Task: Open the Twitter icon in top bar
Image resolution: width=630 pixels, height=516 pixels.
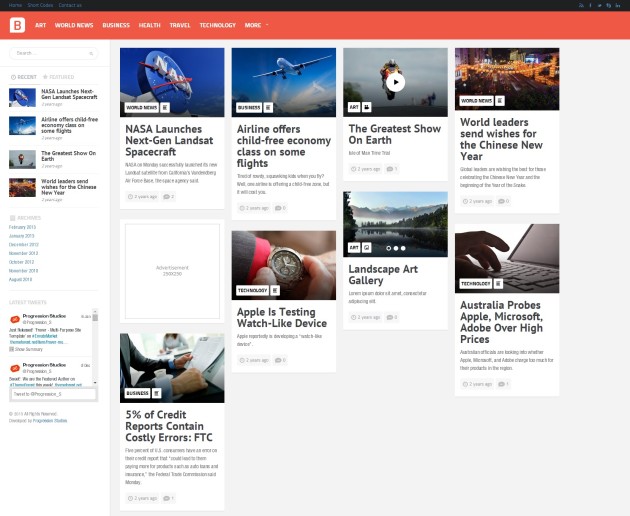Action: point(599,5)
